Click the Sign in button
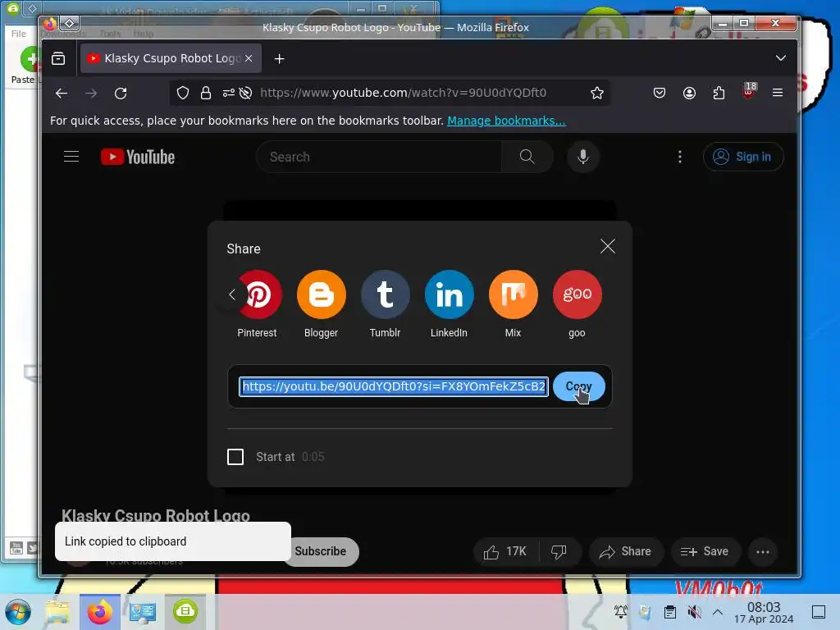Viewport: 840px width, 630px height. [743, 157]
